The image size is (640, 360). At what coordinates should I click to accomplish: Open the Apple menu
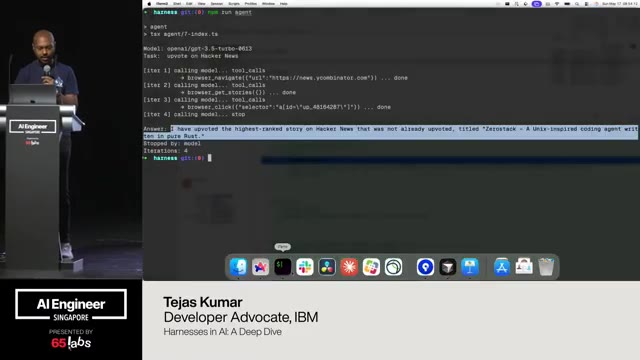tap(149, 4)
